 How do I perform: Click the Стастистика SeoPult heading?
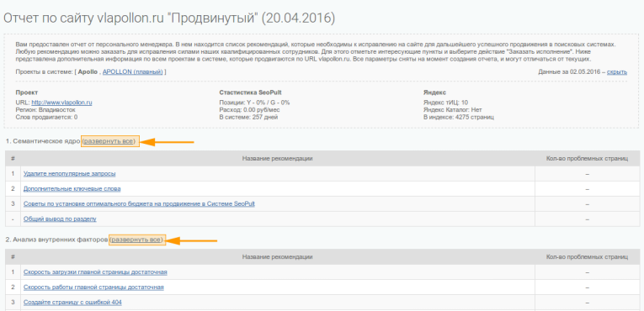tap(251, 92)
